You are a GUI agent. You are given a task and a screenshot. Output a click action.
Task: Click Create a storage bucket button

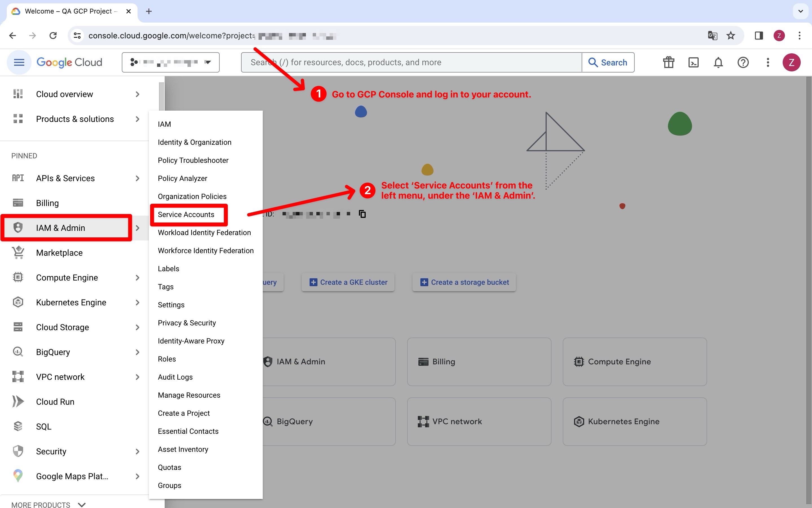click(464, 282)
